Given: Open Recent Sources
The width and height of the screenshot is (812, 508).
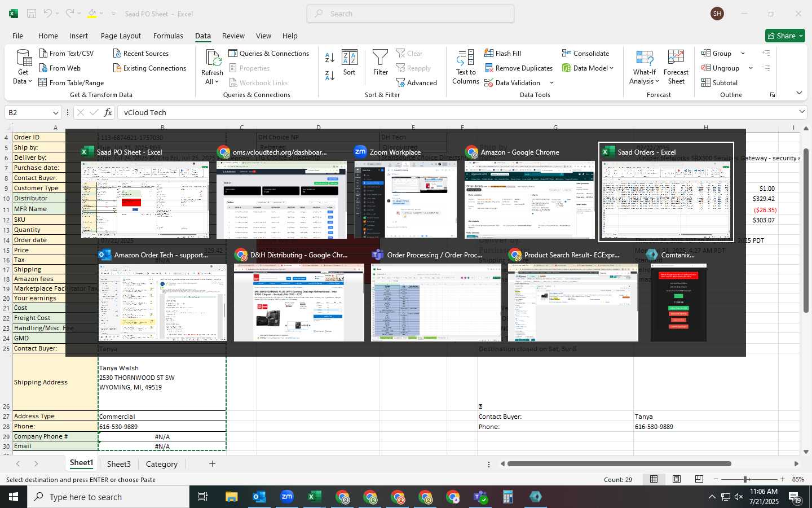Looking at the screenshot, I should coord(140,53).
